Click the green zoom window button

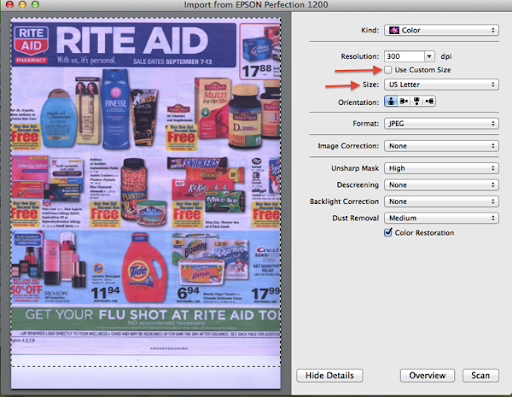pyautogui.click(x=35, y=4)
